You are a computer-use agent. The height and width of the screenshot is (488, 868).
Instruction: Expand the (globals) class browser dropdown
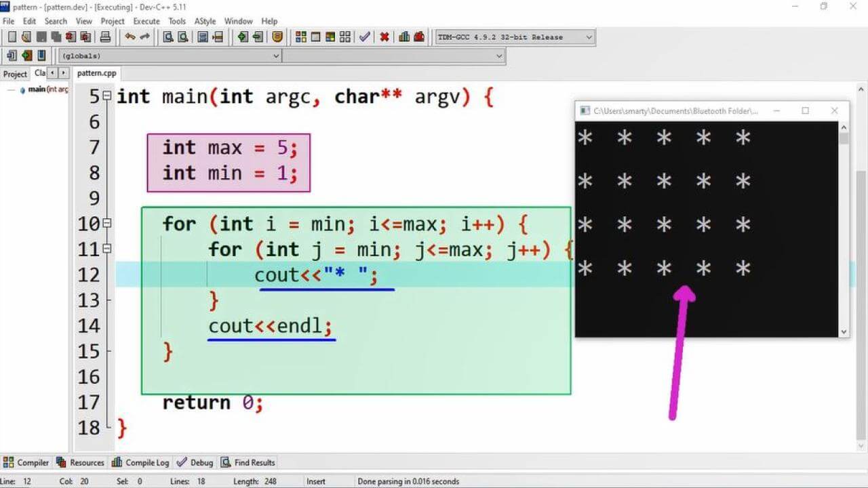275,56
